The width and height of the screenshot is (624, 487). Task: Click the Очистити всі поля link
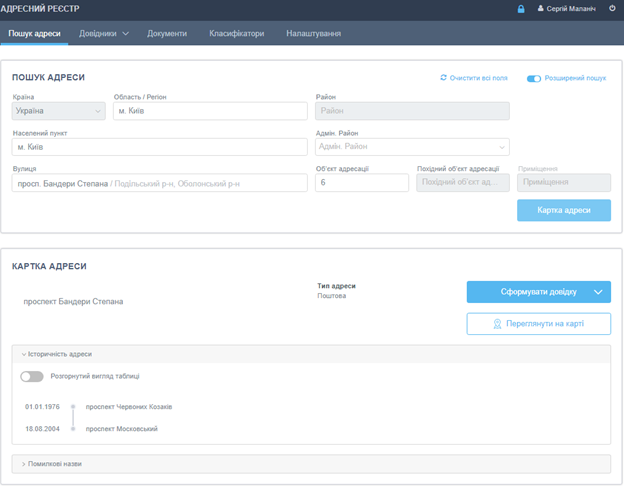(478, 77)
